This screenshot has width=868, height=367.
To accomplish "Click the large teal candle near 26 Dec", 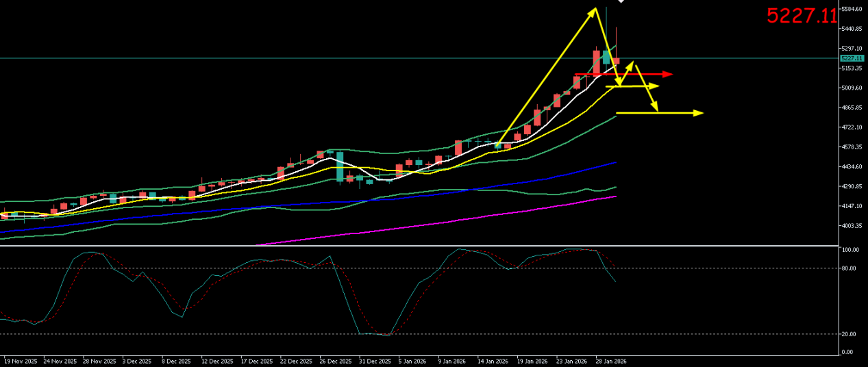I will 340,166.
